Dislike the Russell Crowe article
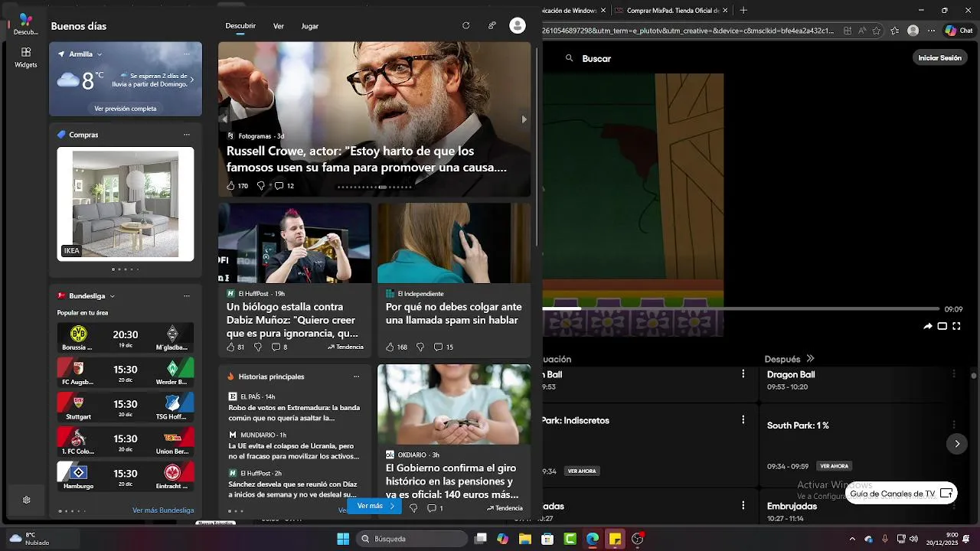Viewport: 980px width, 551px height. [x=260, y=186]
